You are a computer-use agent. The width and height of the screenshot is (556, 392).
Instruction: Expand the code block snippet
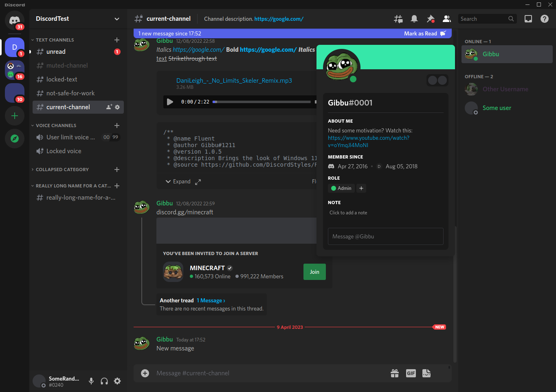click(x=178, y=182)
